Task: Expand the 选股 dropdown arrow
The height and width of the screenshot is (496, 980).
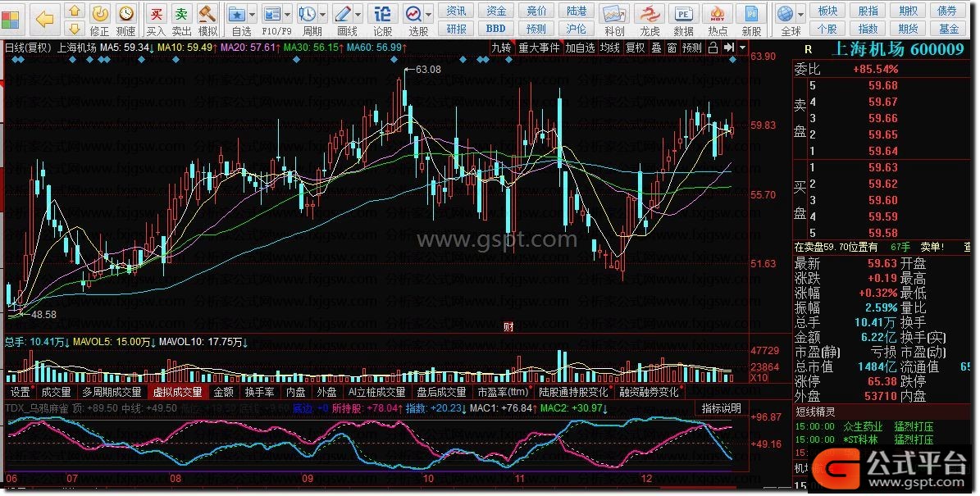Action: pos(429,14)
